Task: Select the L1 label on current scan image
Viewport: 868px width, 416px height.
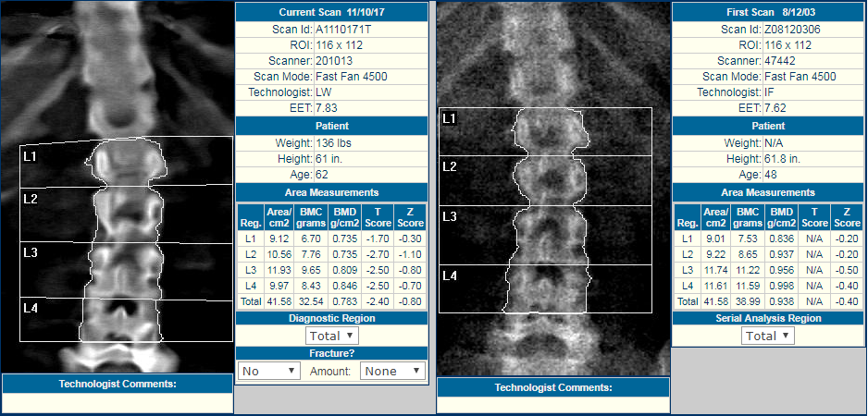Action: tap(31, 157)
